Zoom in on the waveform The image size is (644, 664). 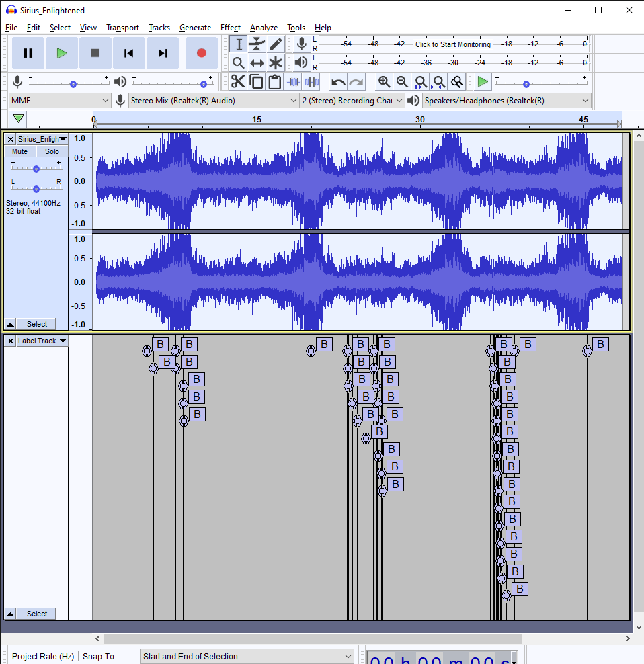[x=384, y=81]
